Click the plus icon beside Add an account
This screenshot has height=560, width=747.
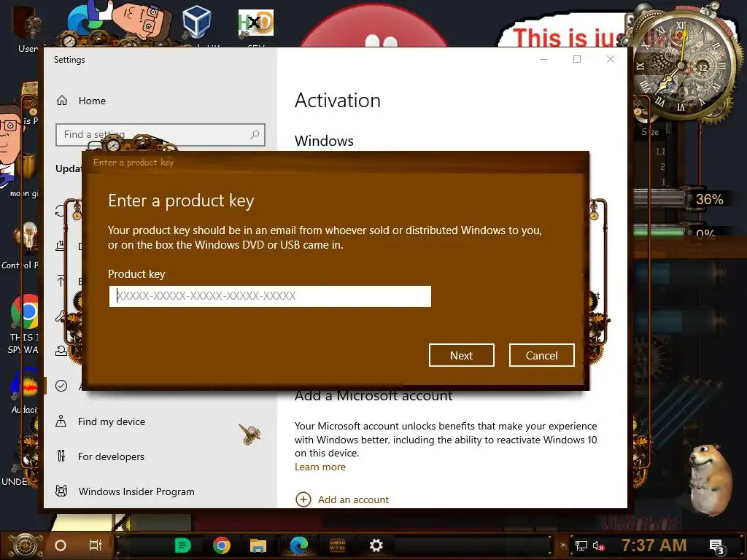303,499
